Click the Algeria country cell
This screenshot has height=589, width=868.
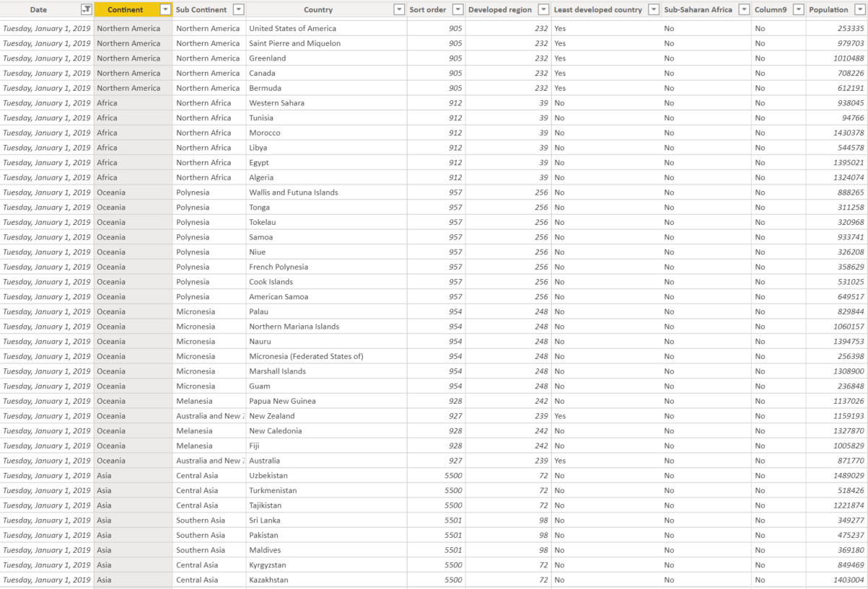click(326, 177)
